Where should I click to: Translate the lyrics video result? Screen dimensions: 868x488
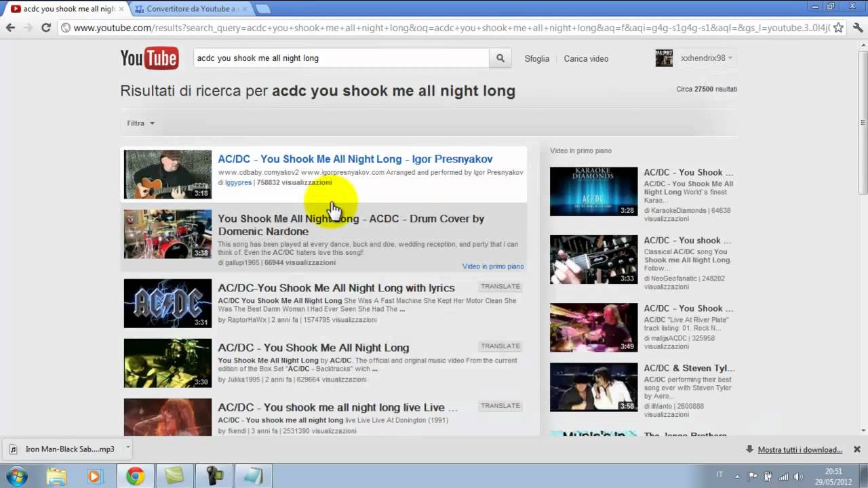[x=500, y=286]
